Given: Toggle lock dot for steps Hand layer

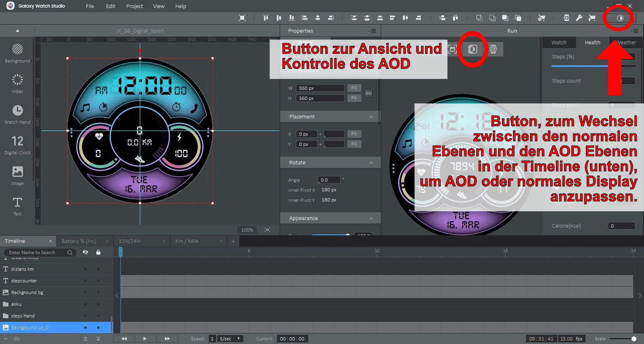Looking at the screenshot, I should pos(98,316).
